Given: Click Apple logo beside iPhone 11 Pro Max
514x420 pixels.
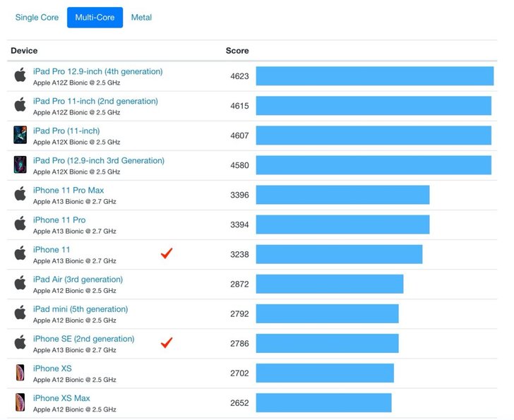Looking at the screenshot, I should tap(20, 193).
